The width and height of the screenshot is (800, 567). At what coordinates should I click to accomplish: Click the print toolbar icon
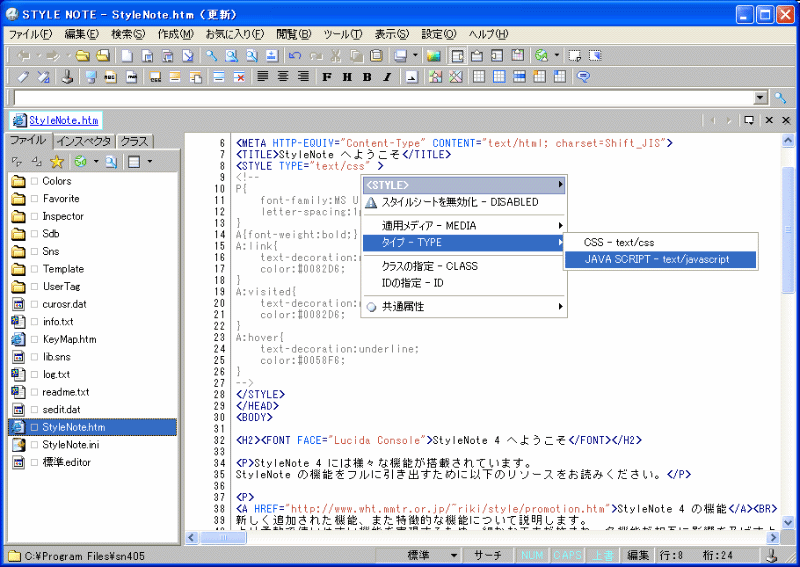coord(401,56)
